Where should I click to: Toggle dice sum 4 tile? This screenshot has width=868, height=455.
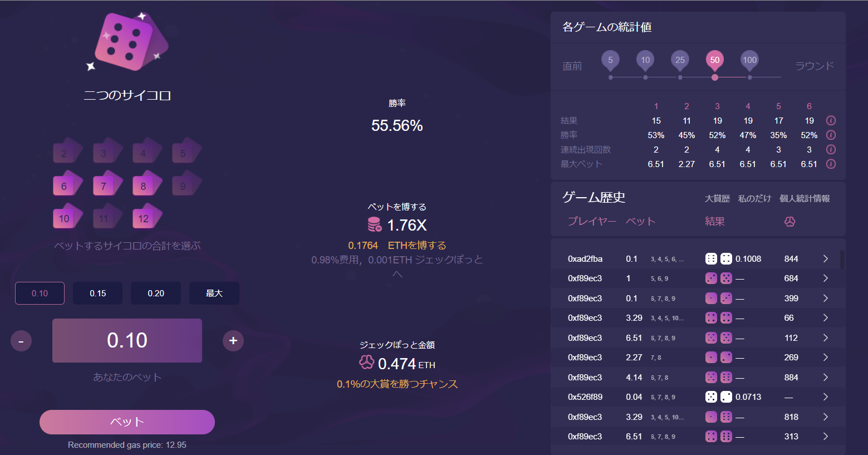tap(147, 151)
